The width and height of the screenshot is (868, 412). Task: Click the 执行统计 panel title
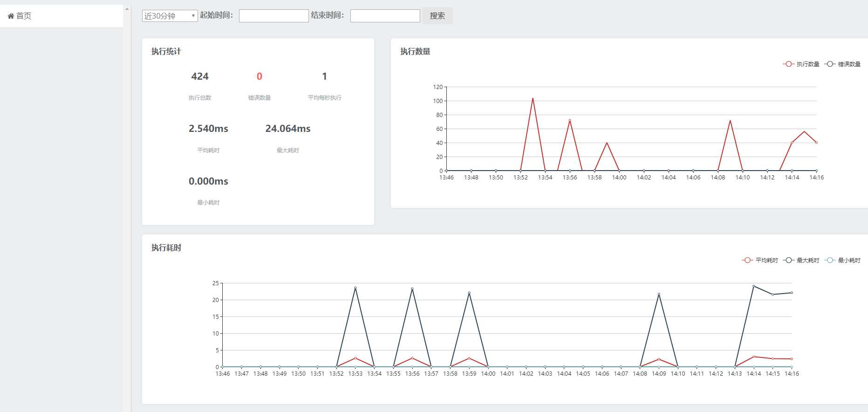[x=166, y=51]
